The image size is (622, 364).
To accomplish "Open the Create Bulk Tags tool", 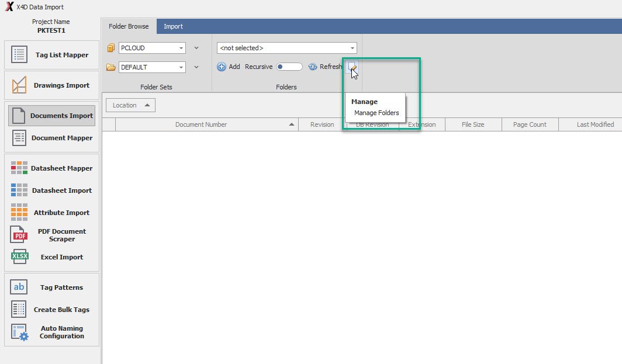I will pos(51,310).
